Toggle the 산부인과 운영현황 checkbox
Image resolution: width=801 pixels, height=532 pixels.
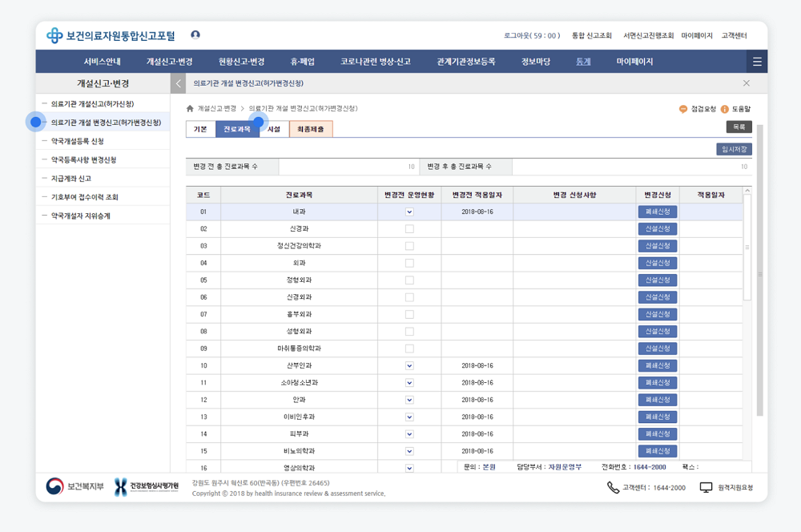[x=409, y=366]
